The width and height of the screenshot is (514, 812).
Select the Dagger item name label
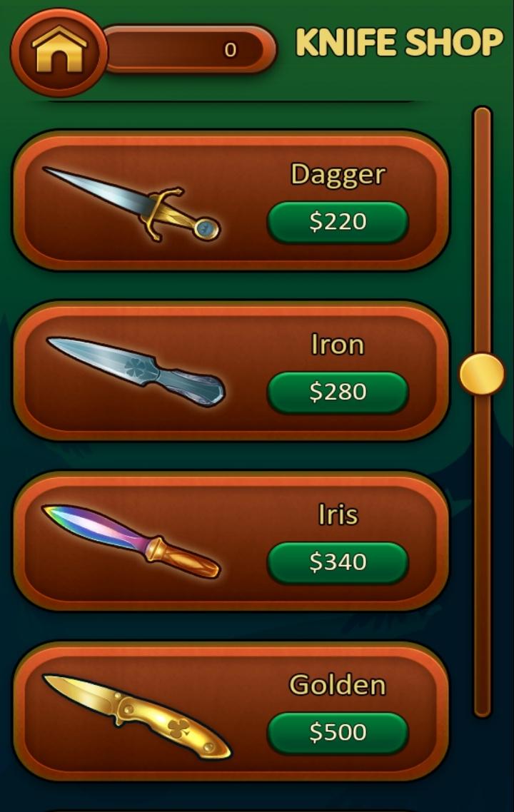pos(338,175)
